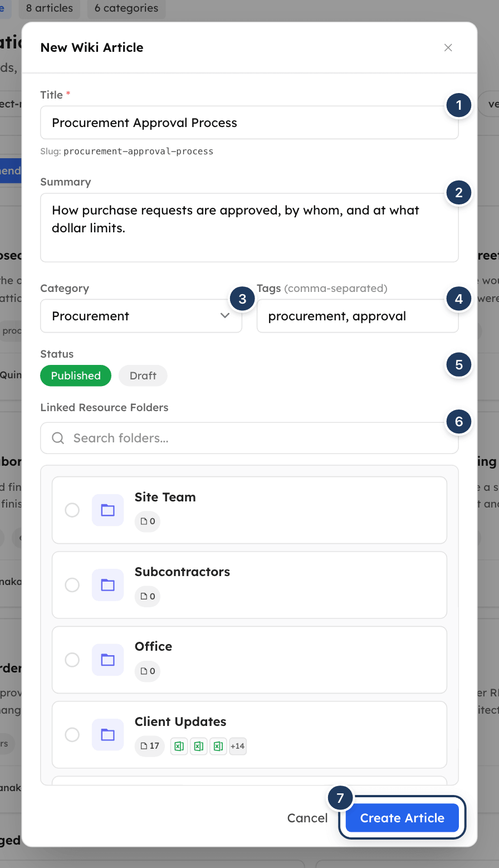The height and width of the screenshot is (868, 499).
Task: Set status to Published
Action: click(76, 376)
